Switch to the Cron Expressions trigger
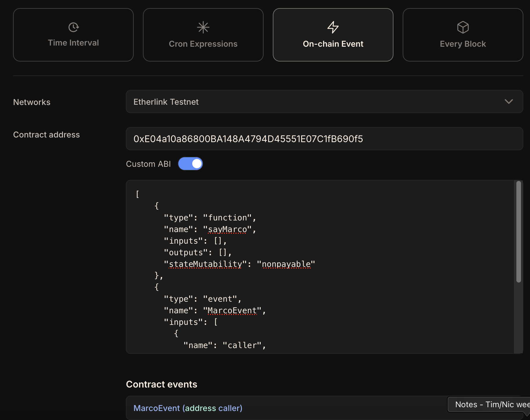 coord(203,35)
